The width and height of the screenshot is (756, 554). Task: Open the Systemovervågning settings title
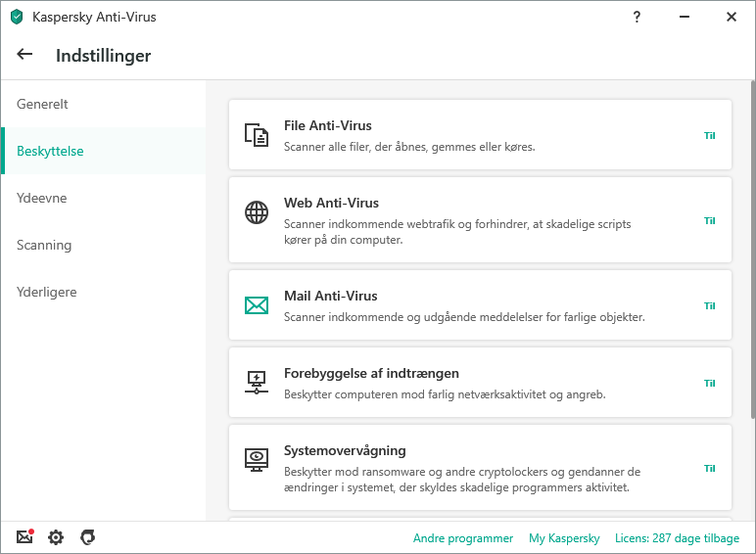pyautogui.click(x=345, y=451)
